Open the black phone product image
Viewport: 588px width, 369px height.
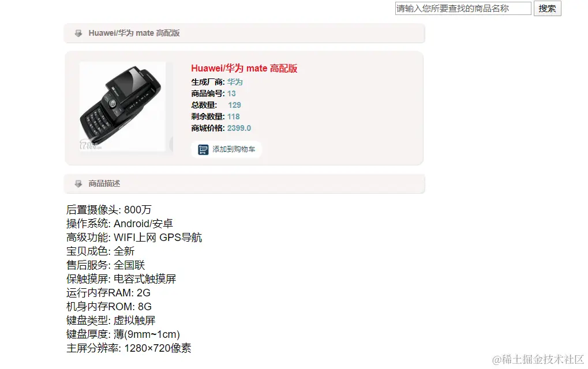[x=122, y=107]
